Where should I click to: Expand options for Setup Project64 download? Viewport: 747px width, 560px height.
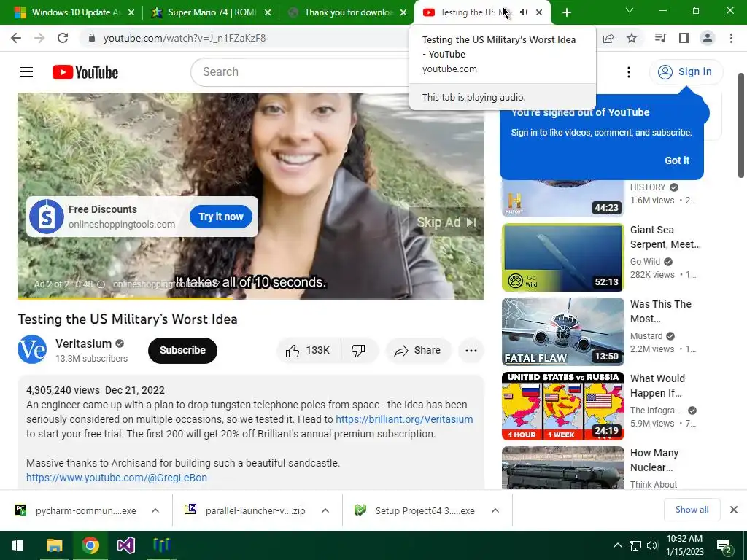(495, 510)
